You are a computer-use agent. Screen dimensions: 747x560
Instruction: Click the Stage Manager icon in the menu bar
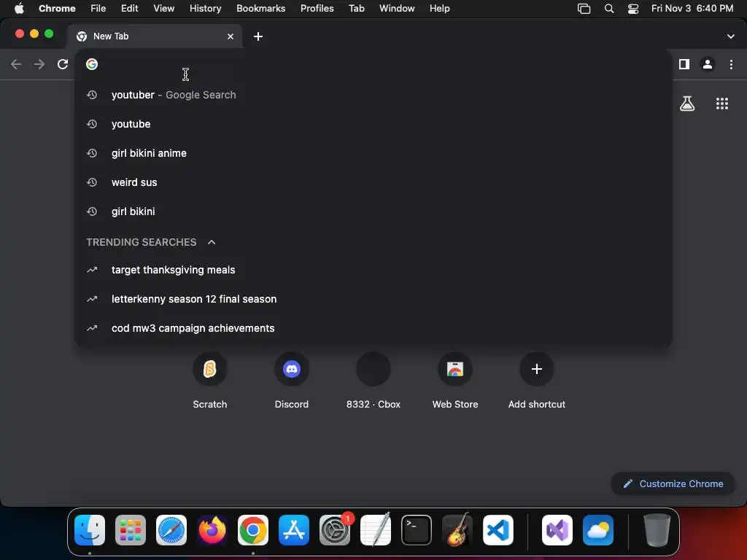[584, 9]
